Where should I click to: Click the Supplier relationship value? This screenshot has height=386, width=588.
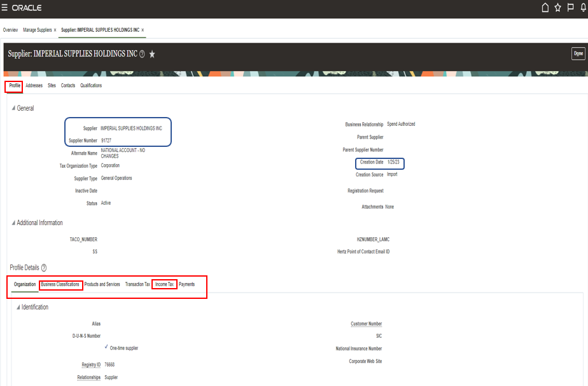pos(111,377)
